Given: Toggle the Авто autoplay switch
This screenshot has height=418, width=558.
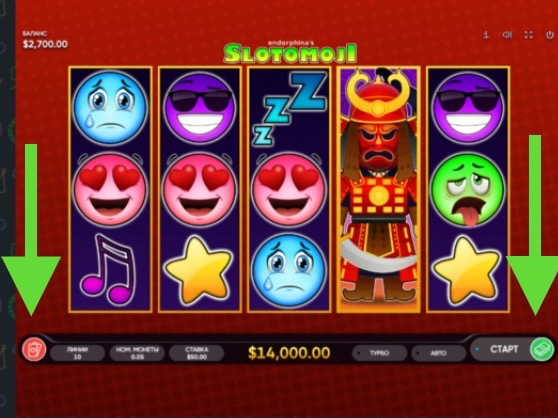Looking at the screenshot, I should click(x=438, y=353).
